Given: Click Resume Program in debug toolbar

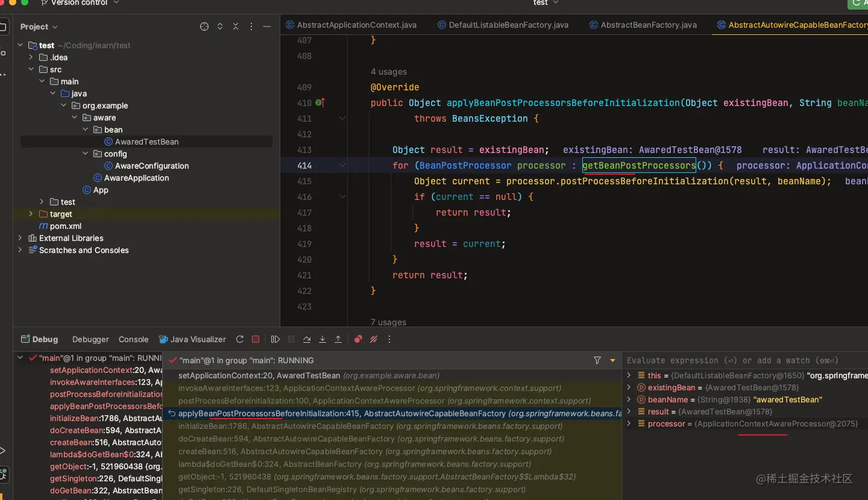Looking at the screenshot, I should [x=275, y=339].
